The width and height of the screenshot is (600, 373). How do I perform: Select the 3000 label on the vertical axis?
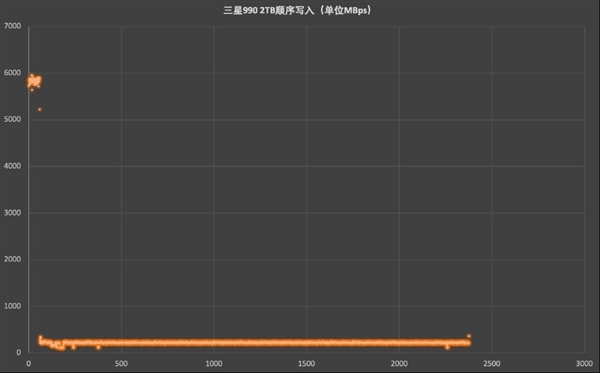(x=12, y=213)
